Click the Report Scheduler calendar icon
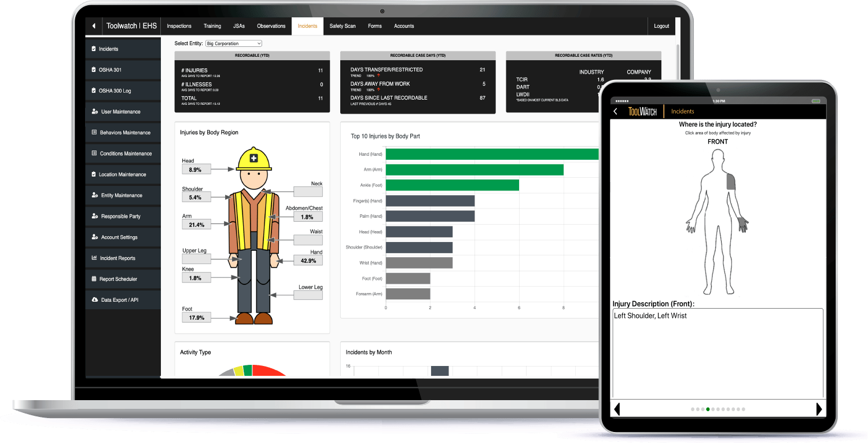Image resolution: width=868 pixels, height=443 pixels. [x=94, y=279]
